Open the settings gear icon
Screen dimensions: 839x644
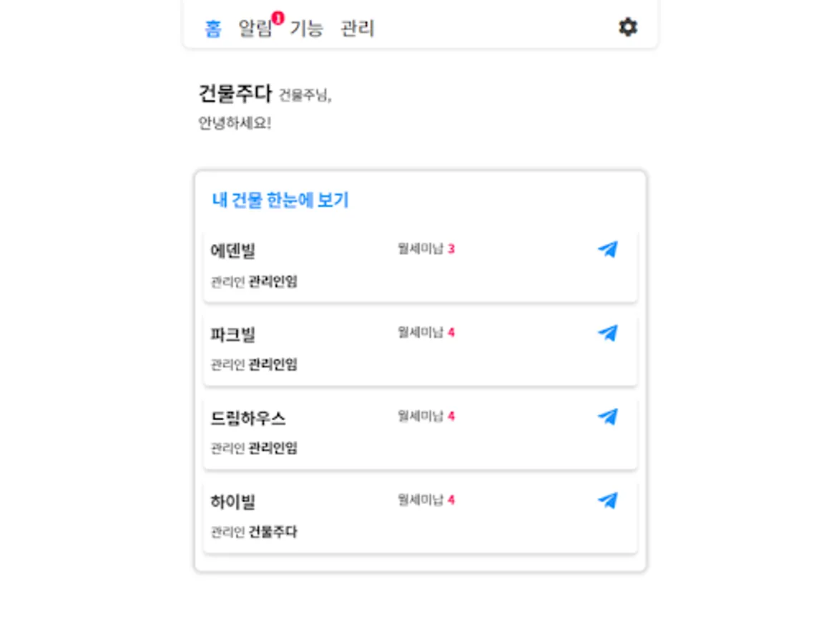[x=627, y=28]
